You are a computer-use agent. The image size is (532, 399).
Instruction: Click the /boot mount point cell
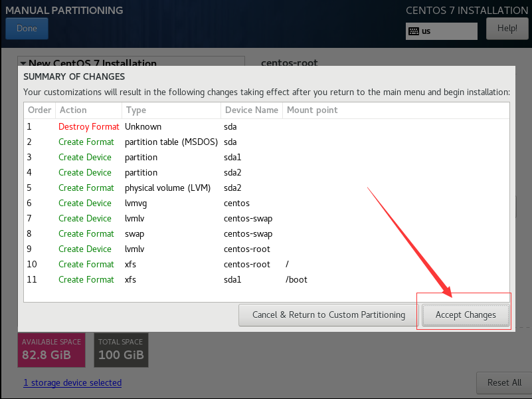296,279
